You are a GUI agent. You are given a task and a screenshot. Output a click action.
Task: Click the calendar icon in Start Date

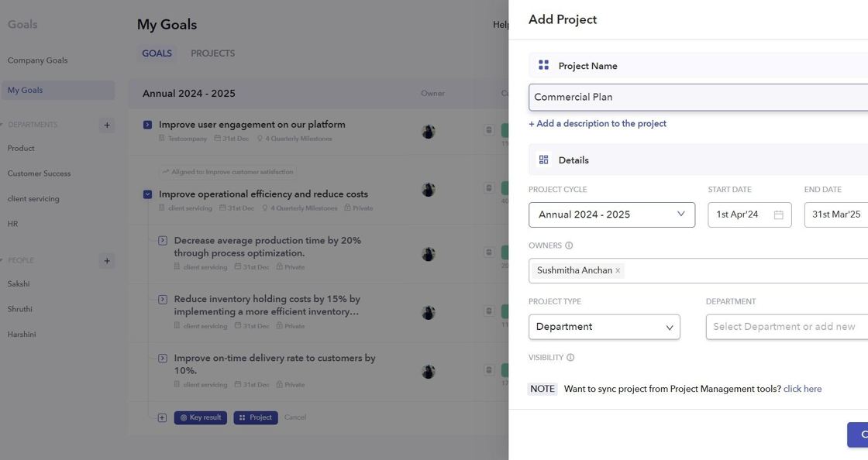click(778, 215)
